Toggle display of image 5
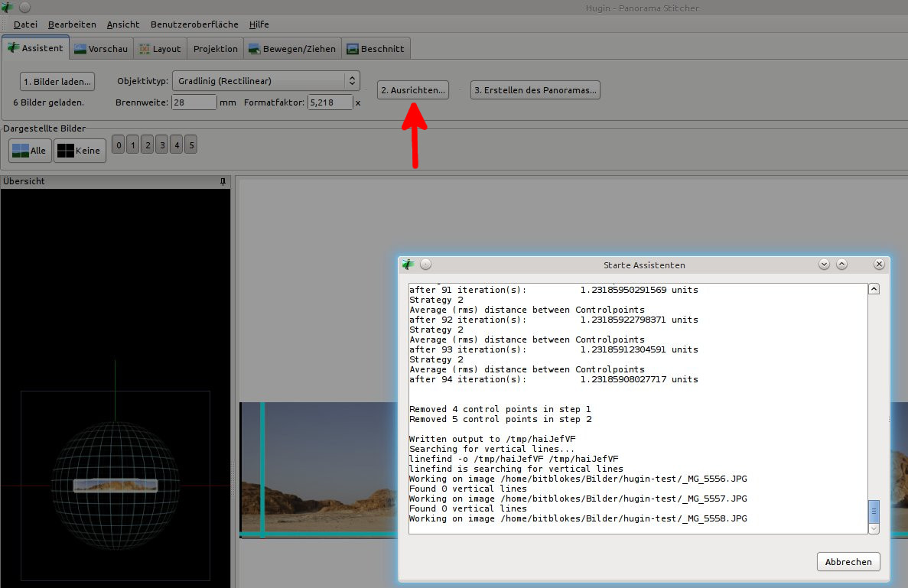The height and width of the screenshot is (588, 908). coord(191,145)
